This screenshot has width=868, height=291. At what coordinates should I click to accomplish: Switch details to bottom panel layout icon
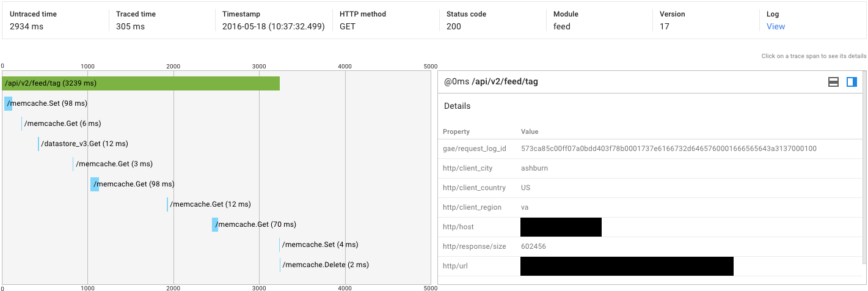[x=833, y=82]
